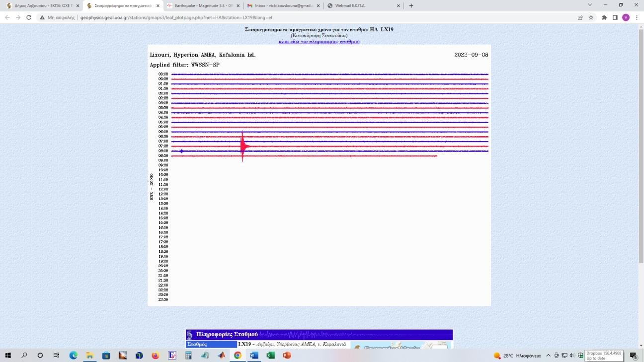
Task: Expand the tab search chevron
Action: pyautogui.click(x=590, y=5)
